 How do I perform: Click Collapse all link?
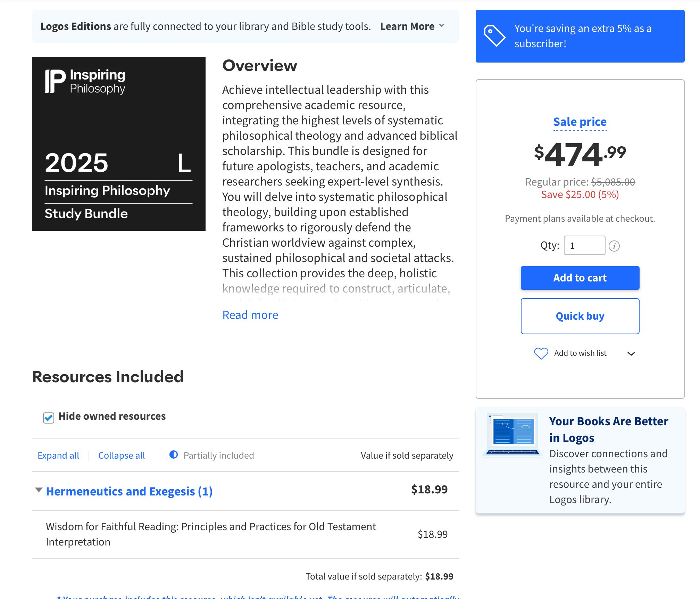(x=122, y=455)
